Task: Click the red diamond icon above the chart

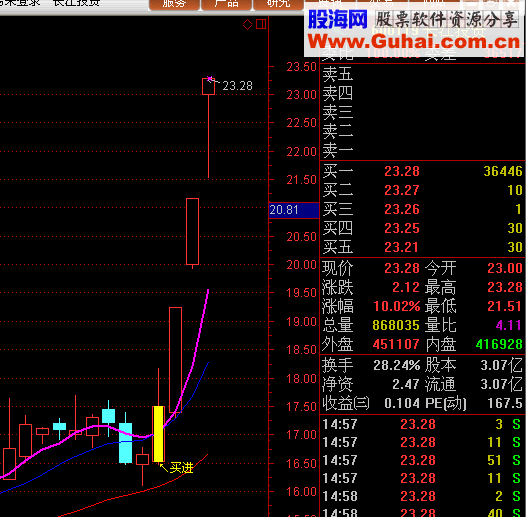Action: pyautogui.click(x=247, y=24)
